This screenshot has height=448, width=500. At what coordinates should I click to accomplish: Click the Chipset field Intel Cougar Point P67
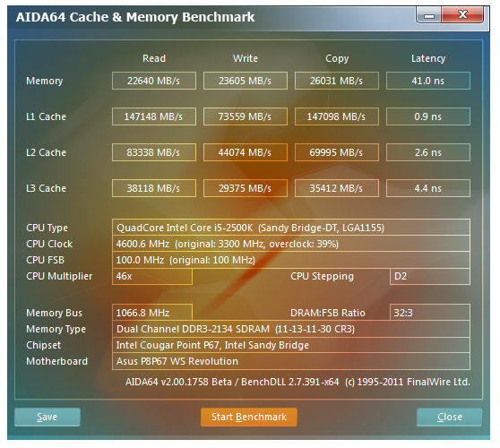click(x=291, y=345)
